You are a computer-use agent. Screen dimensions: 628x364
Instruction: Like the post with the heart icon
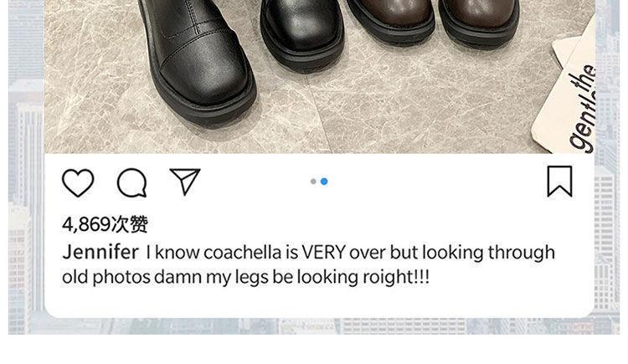[x=78, y=182]
